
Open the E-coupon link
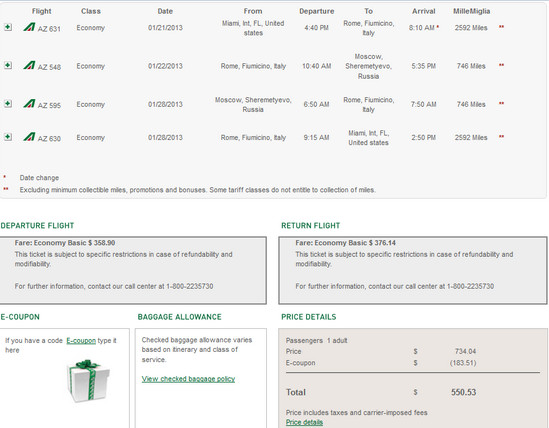pyautogui.click(x=81, y=340)
